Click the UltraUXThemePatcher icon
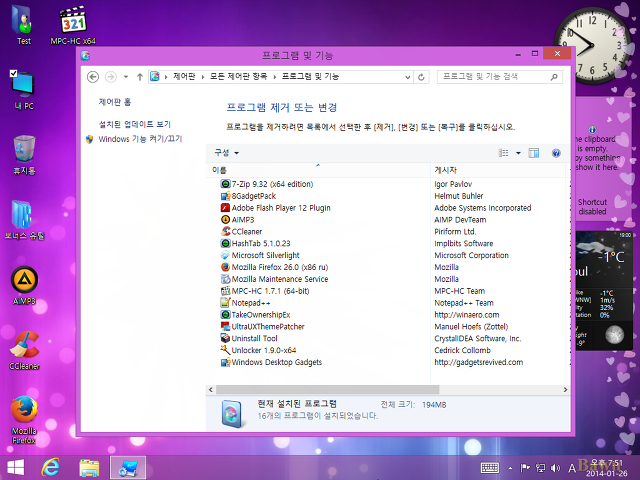Screen dimensions: 640x480 point(225,327)
